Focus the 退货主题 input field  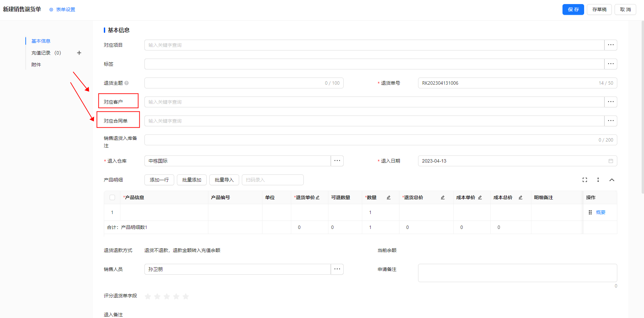point(244,83)
